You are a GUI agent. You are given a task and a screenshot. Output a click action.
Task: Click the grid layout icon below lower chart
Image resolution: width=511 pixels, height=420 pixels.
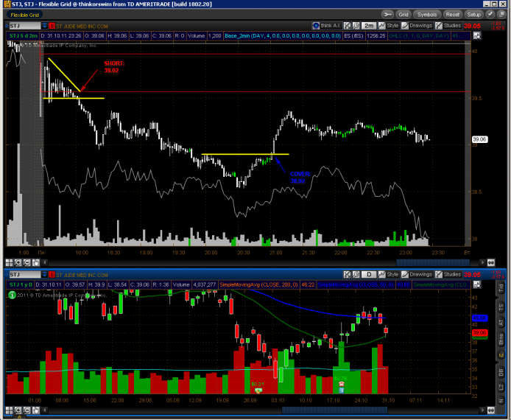tap(9, 410)
